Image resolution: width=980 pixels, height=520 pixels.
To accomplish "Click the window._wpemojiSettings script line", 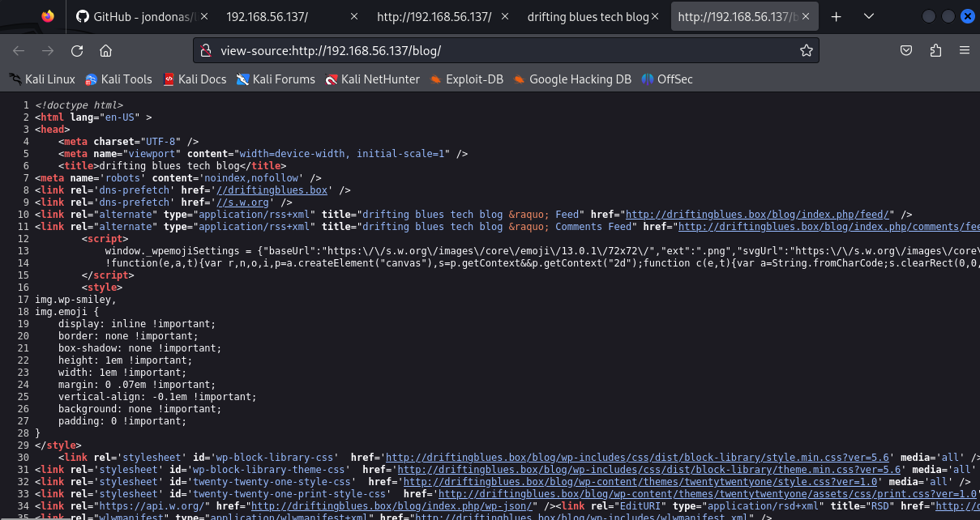I will (541, 251).
